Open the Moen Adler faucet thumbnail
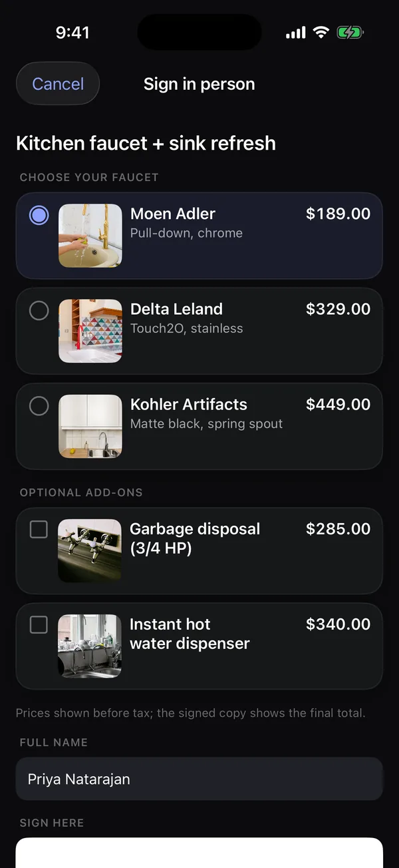The width and height of the screenshot is (399, 868). [90, 236]
